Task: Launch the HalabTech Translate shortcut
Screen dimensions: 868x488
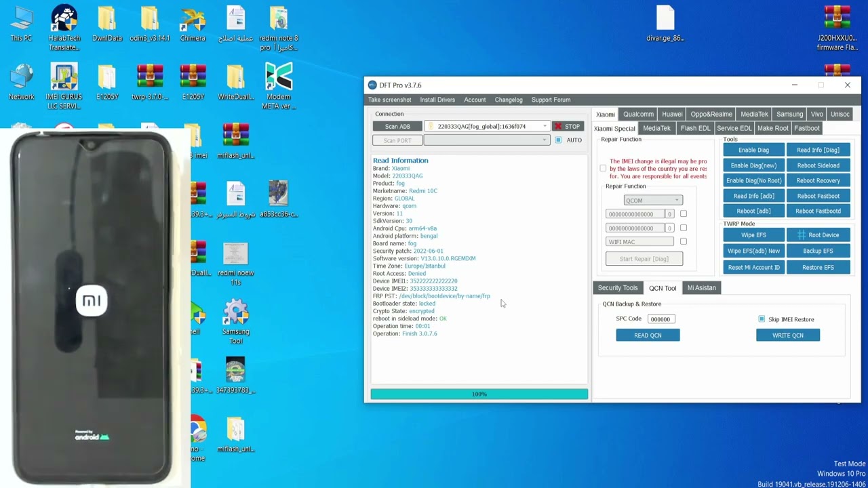Action: (64, 28)
